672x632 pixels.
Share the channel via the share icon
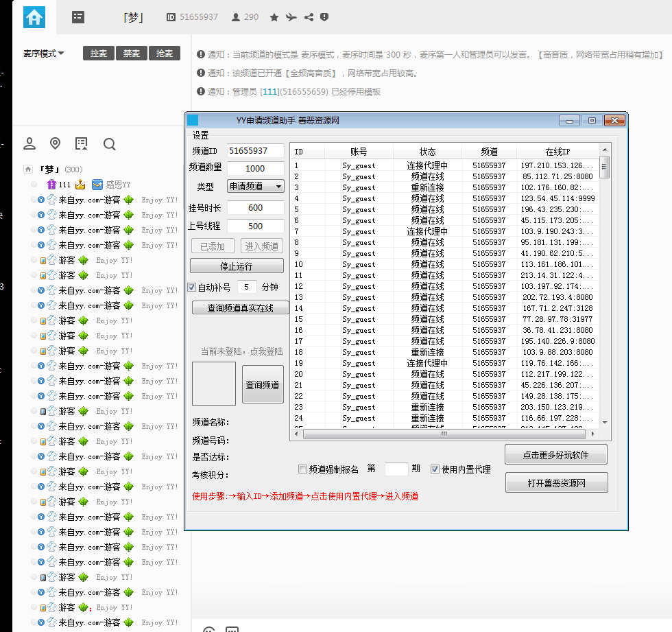tap(309, 17)
